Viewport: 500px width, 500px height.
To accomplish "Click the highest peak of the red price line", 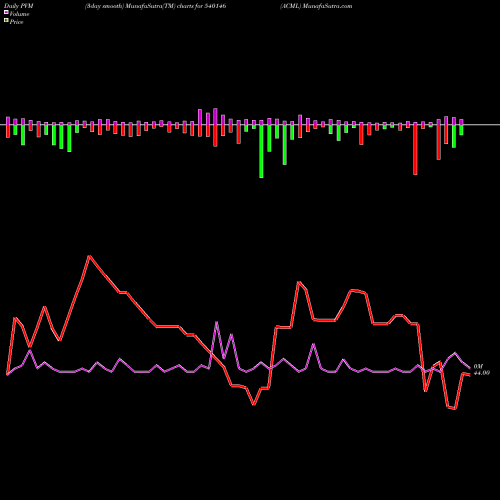I will pyautogui.click(x=89, y=256).
